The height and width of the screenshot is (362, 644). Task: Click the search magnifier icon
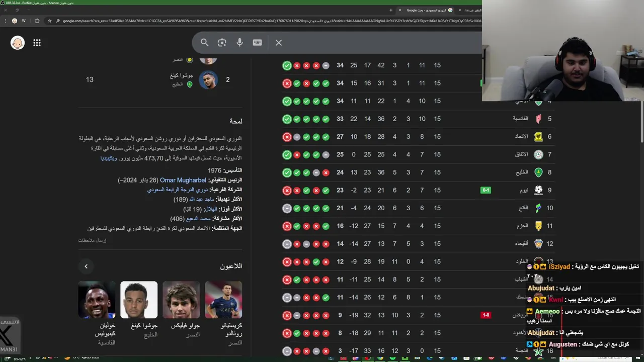pyautogui.click(x=204, y=43)
